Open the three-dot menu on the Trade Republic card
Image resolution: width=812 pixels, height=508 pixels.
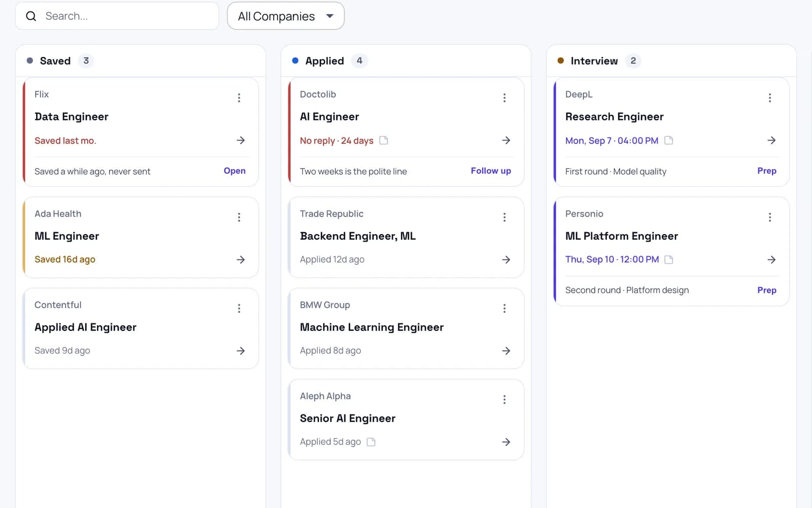[x=504, y=217]
